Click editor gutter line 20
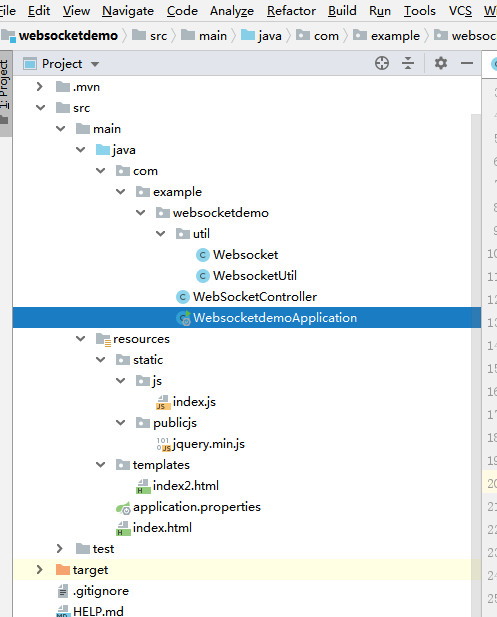The width and height of the screenshot is (497, 617). [x=490, y=483]
